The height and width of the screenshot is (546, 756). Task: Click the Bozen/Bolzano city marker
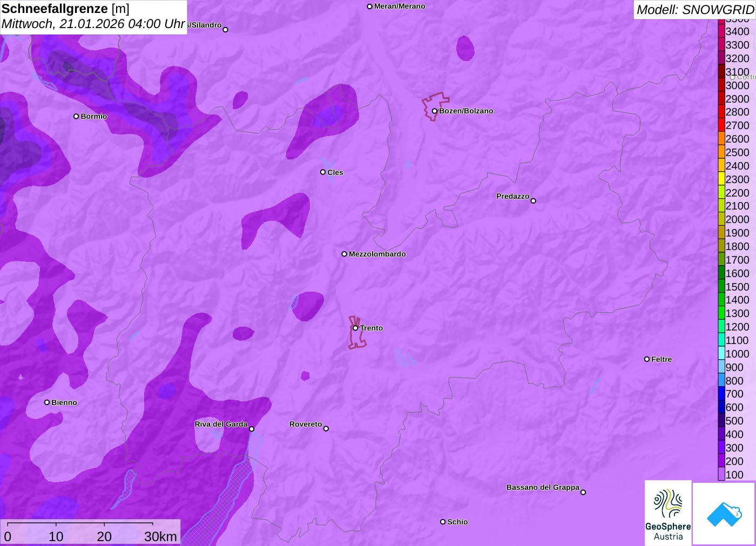(x=434, y=111)
